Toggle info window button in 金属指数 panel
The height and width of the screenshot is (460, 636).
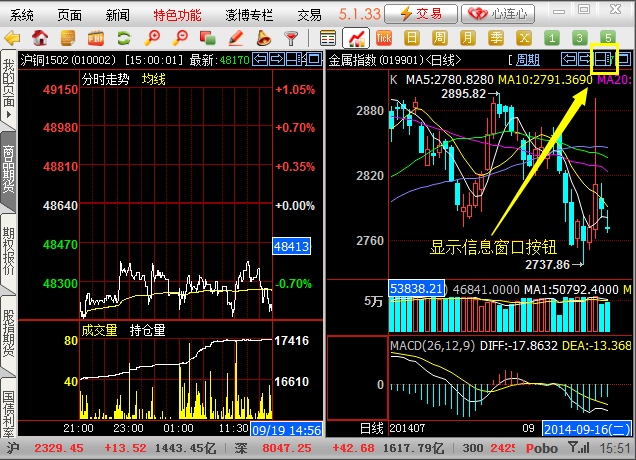(606, 59)
